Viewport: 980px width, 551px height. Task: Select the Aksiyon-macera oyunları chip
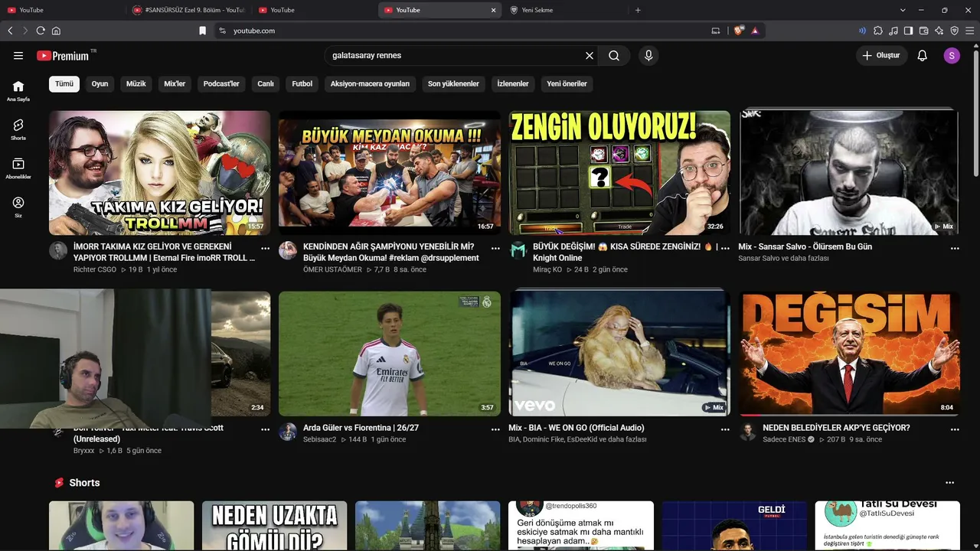(x=370, y=84)
